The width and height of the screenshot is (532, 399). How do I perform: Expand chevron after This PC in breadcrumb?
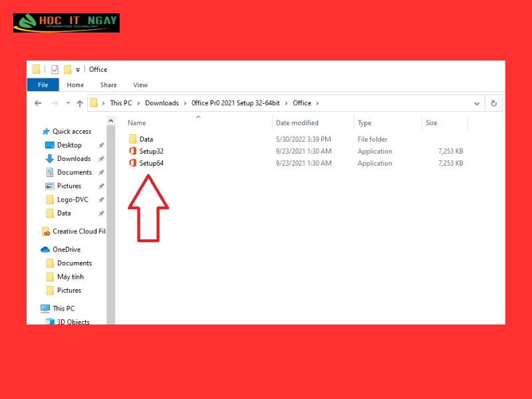point(138,103)
